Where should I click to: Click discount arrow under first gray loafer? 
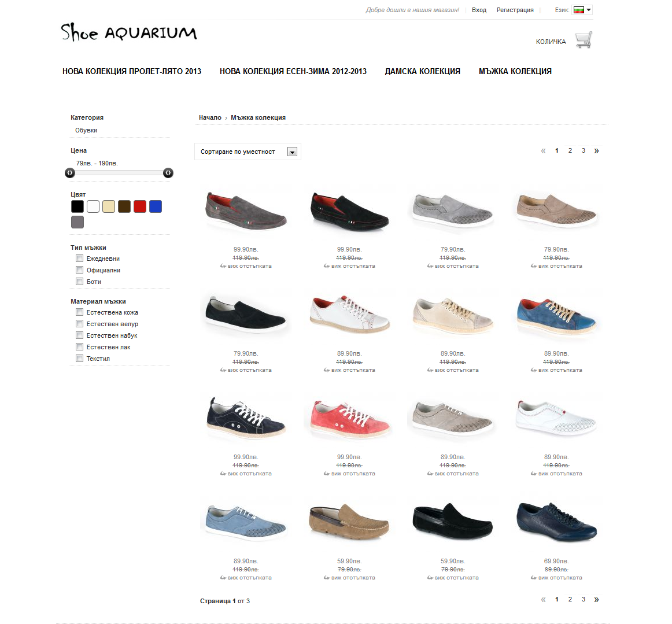223,266
